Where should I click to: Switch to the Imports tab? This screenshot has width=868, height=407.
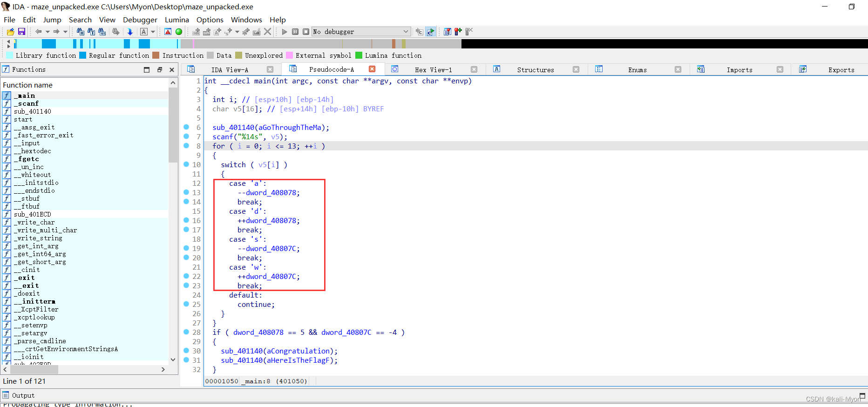[739, 70]
